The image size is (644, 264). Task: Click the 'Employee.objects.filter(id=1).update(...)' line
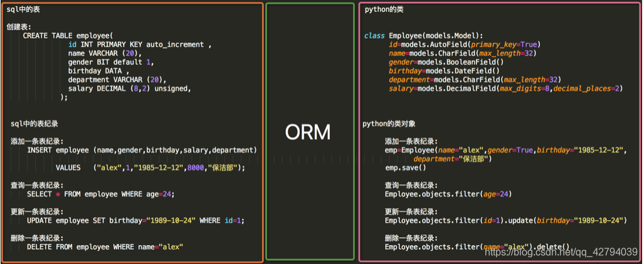[506, 221]
